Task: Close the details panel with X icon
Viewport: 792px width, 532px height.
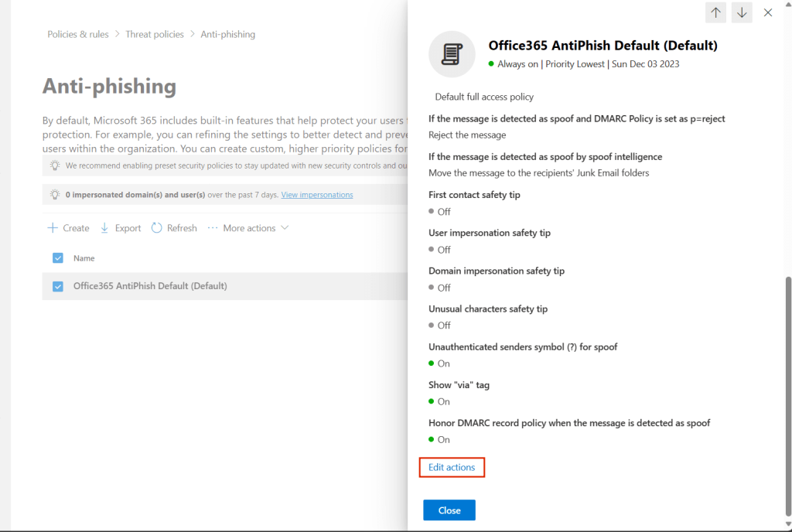Action: [x=768, y=12]
